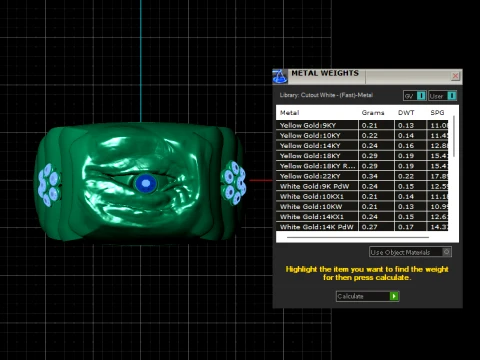The height and width of the screenshot is (360, 480).
Task: Toggle the GV library switch
Action: (414, 96)
